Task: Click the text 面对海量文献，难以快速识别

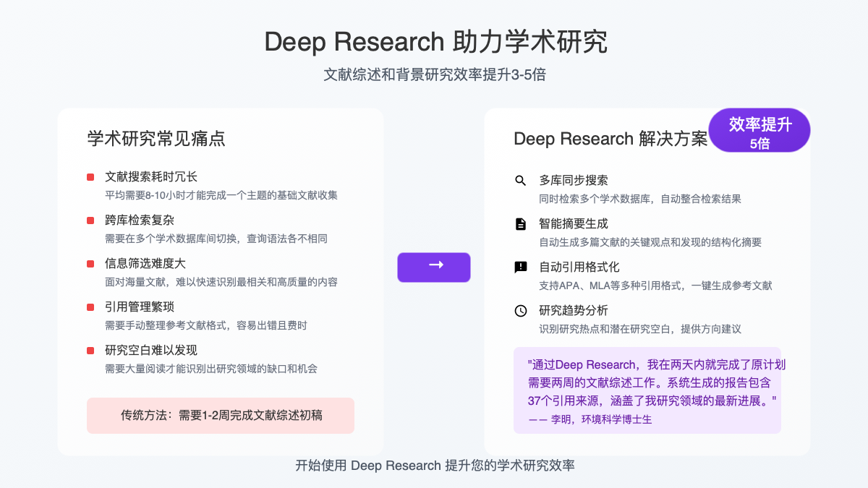Action: tap(171, 282)
